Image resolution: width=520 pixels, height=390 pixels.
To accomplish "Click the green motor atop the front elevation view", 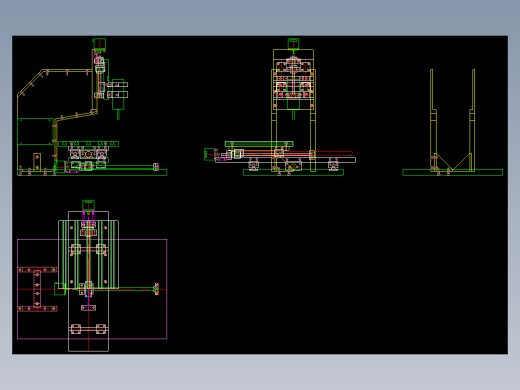I will click(293, 44).
